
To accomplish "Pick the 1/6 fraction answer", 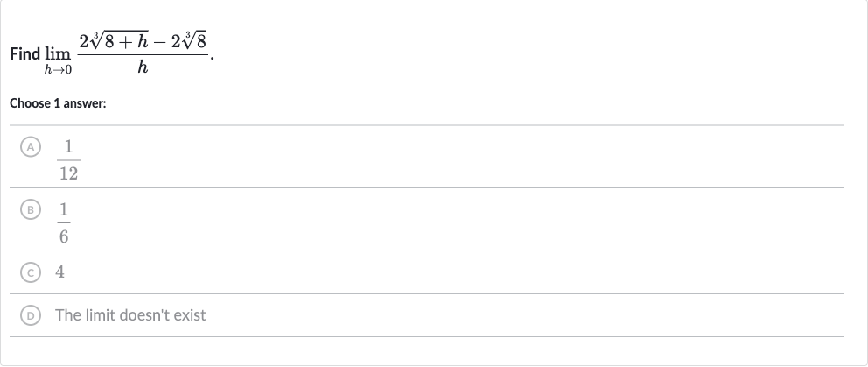I will 64,222.
